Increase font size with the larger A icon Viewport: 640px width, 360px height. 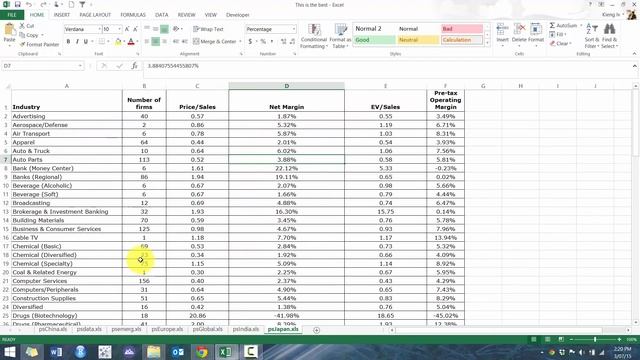click(x=127, y=29)
